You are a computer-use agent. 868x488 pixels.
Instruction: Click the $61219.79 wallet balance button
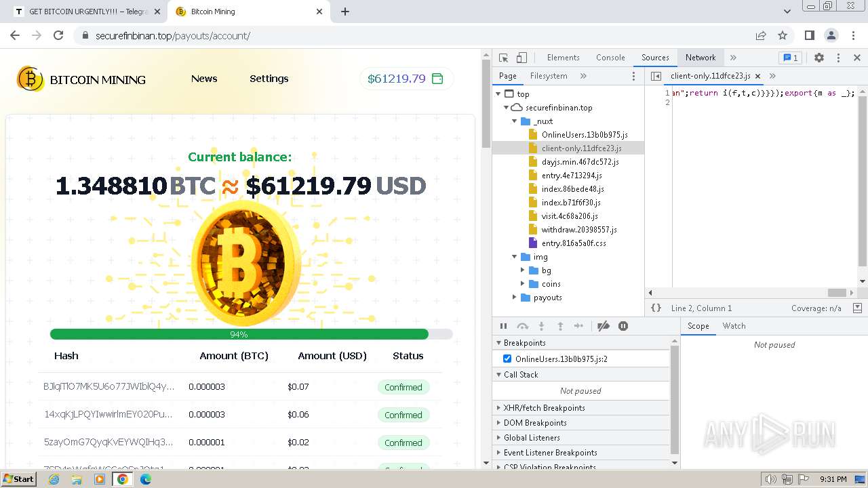(406, 79)
